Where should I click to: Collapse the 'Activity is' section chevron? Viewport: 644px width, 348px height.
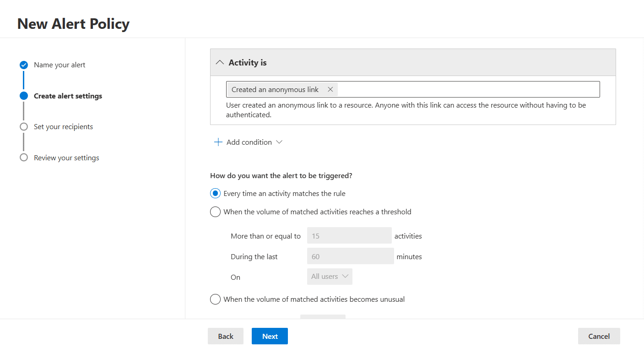(x=220, y=63)
